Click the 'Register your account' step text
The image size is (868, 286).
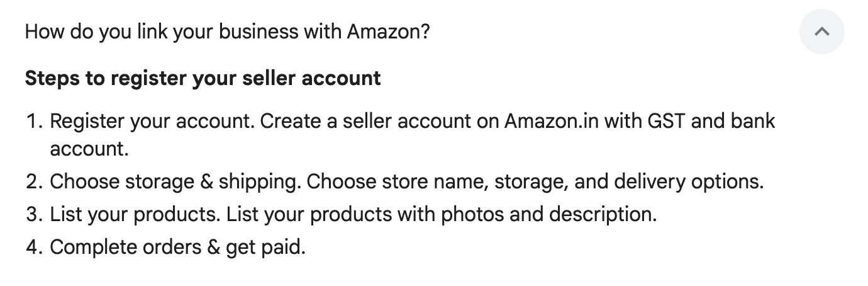tap(152, 120)
